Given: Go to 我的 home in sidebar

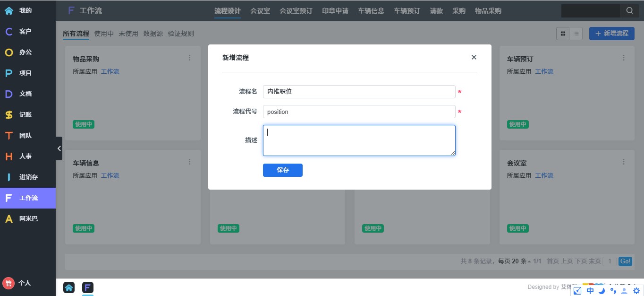Looking at the screenshot, I should [25, 11].
